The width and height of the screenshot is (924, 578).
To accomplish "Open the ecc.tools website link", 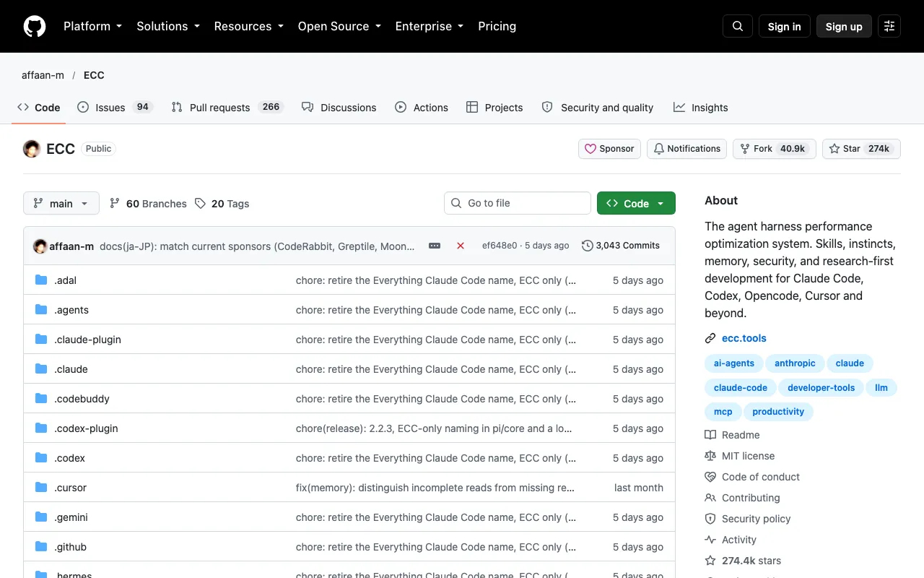I will [744, 338].
